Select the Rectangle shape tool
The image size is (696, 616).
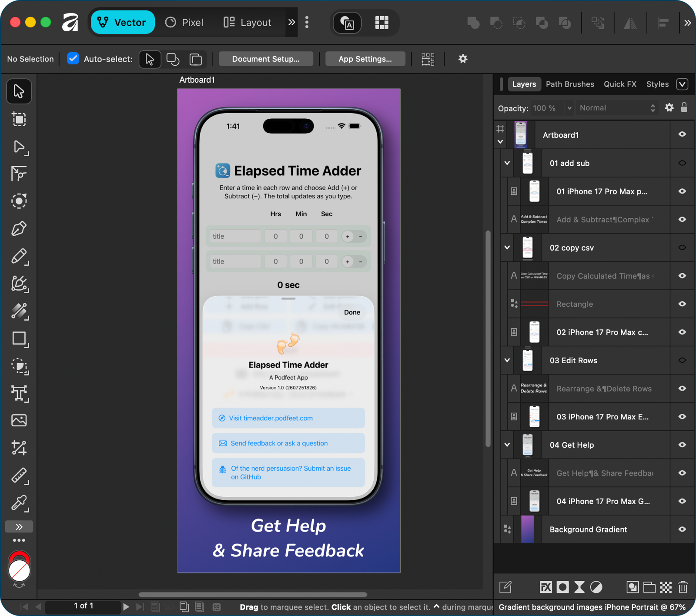tap(19, 339)
